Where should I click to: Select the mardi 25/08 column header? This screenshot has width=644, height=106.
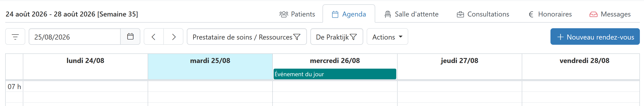[x=210, y=61]
